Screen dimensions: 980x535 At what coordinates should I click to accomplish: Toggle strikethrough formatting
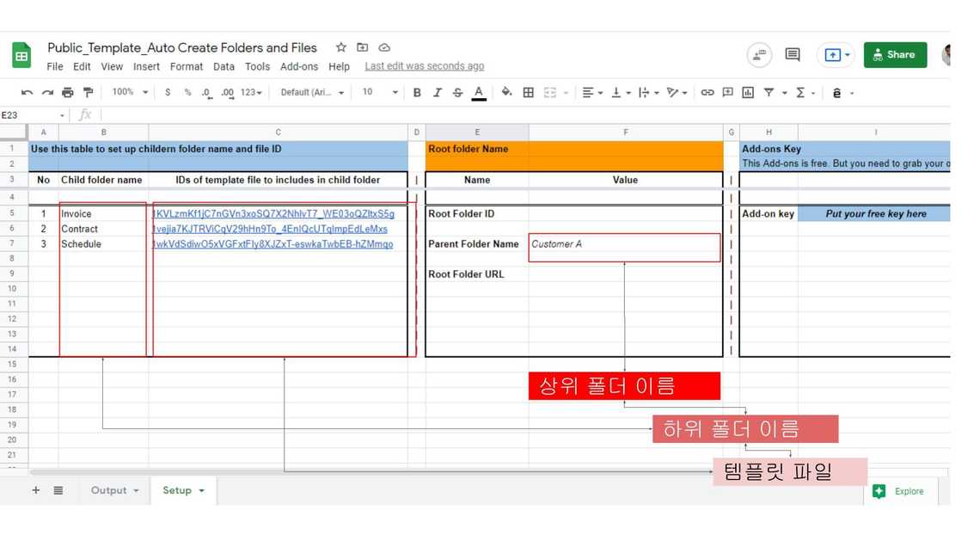click(x=457, y=93)
